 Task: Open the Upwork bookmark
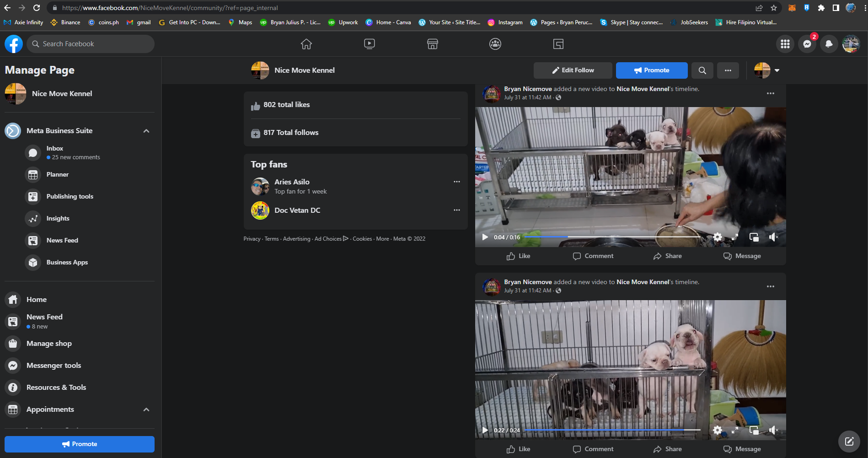pyautogui.click(x=343, y=22)
